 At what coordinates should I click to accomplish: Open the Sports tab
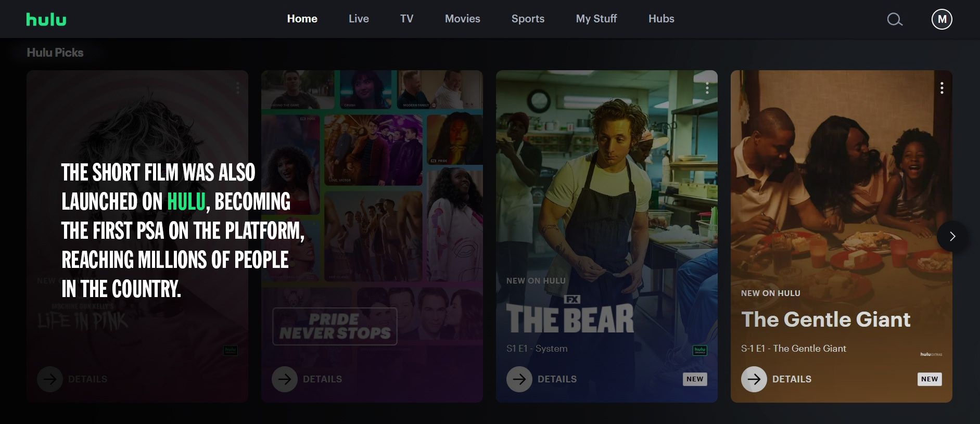tap(528, 19)
